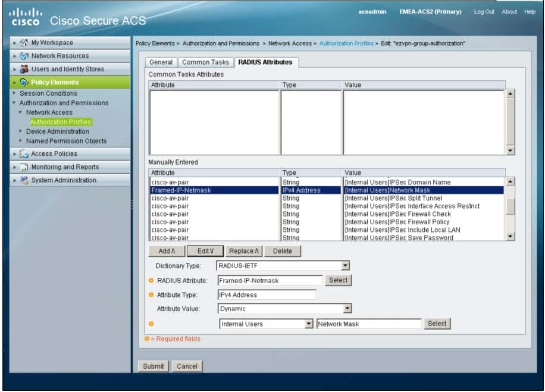The image size is (545, 392).
Task: Select Session Conditions in sidebar
Action: pos(48,93)
